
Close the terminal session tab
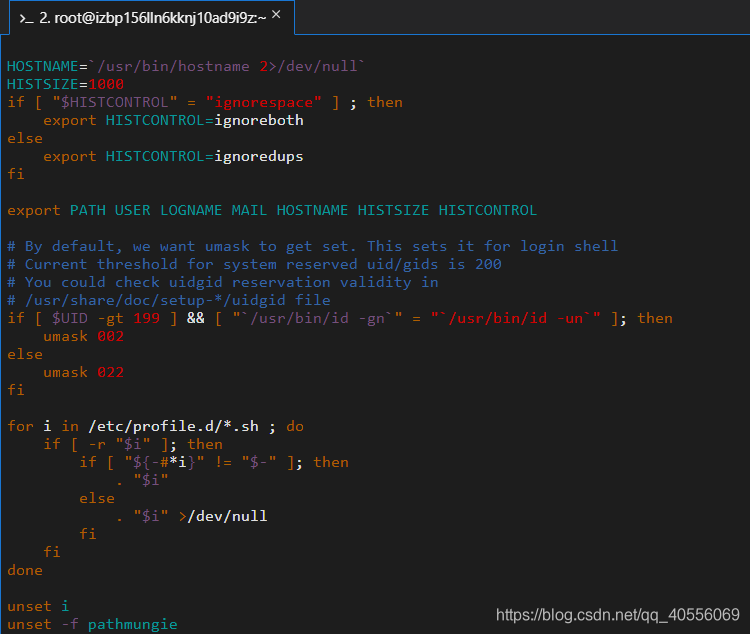click(276, 15)
